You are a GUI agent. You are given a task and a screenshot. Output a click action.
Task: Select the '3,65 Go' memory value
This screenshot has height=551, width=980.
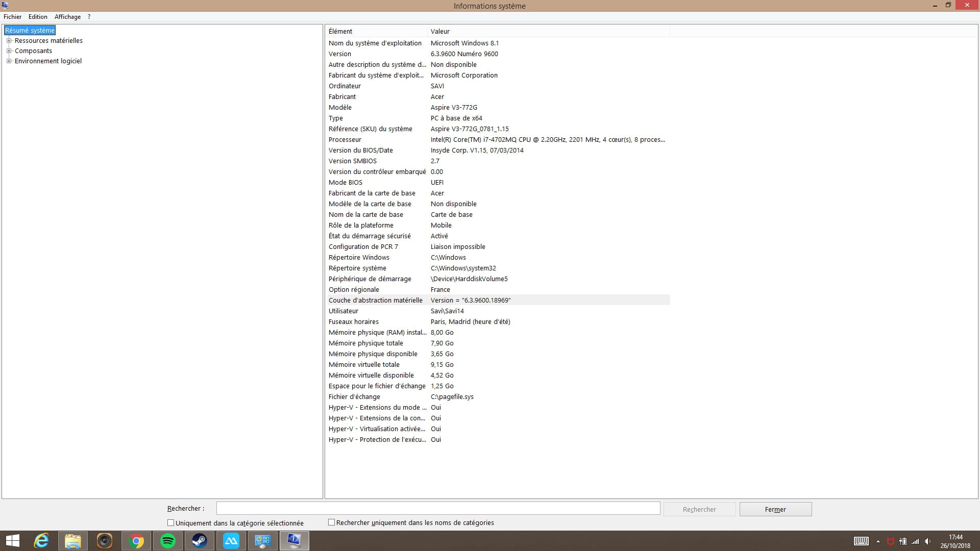(x=442, y=354)
